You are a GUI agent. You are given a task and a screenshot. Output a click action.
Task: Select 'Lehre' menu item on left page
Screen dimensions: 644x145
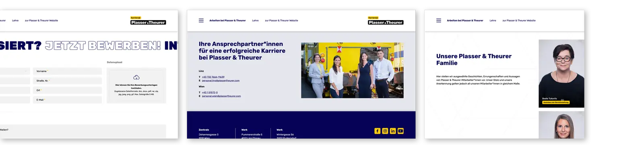point(15,21)
